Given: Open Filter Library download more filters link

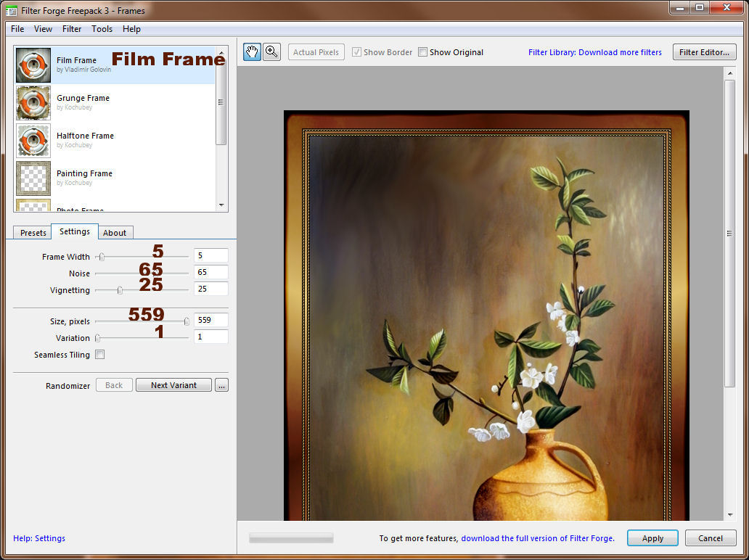Looking at the screenshot, I should pyautogui.click(x=594, y=52).
